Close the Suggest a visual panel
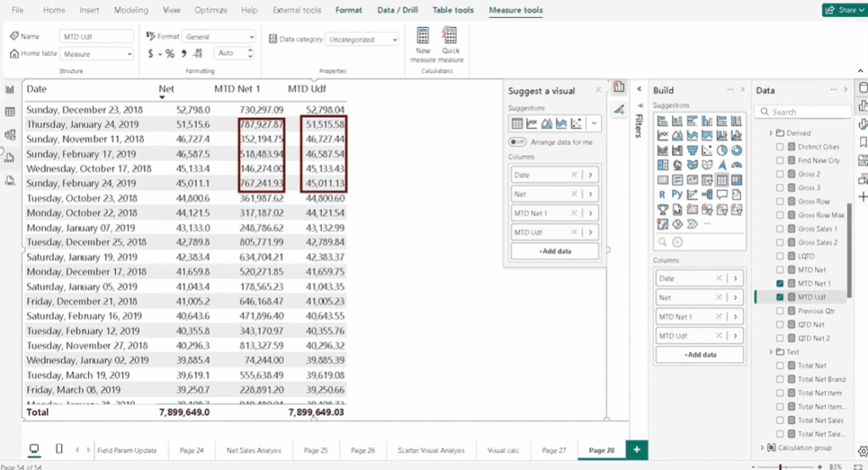This screenshot has height=470, width=868. 598,90
